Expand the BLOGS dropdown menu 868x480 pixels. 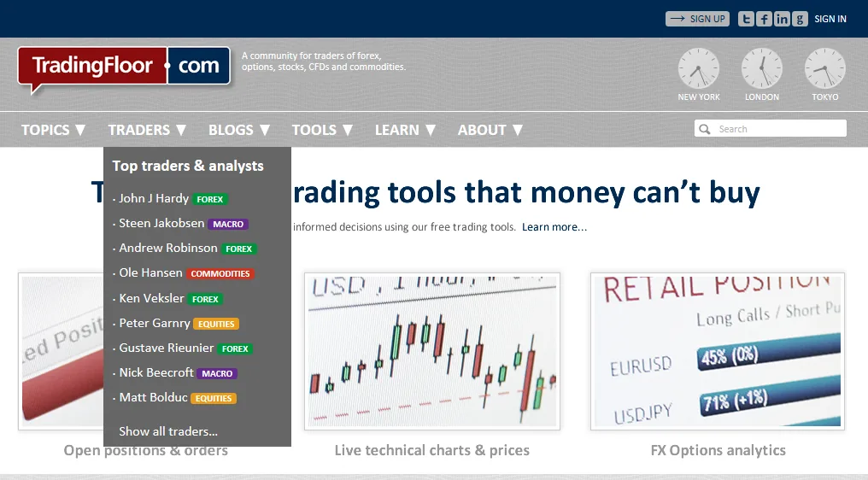tap(239, 130)
